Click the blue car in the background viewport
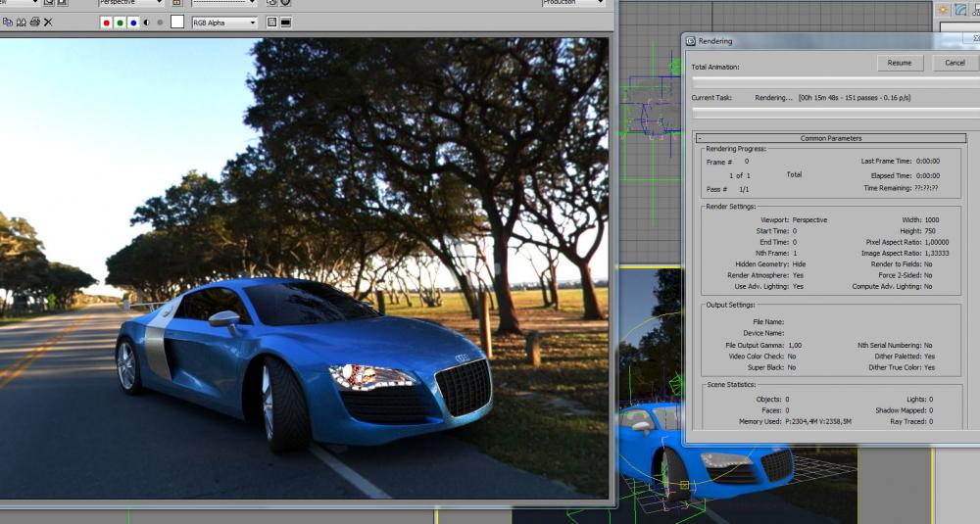 707,453
